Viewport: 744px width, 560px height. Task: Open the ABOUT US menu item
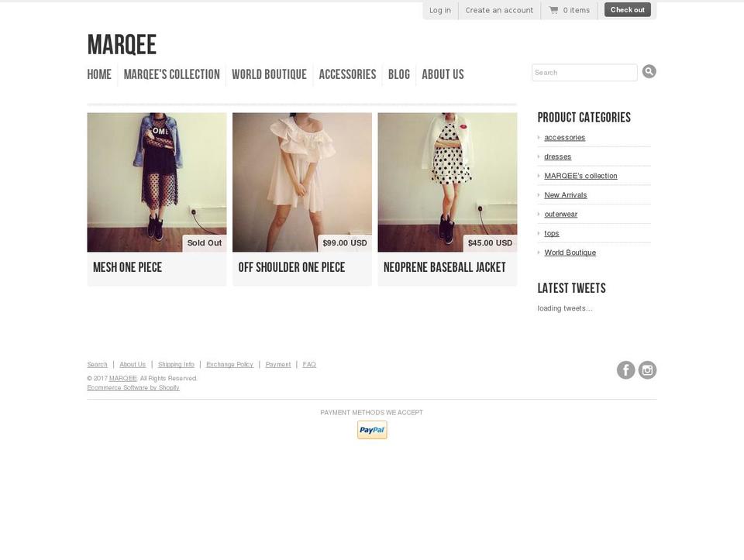click(443, 74)
